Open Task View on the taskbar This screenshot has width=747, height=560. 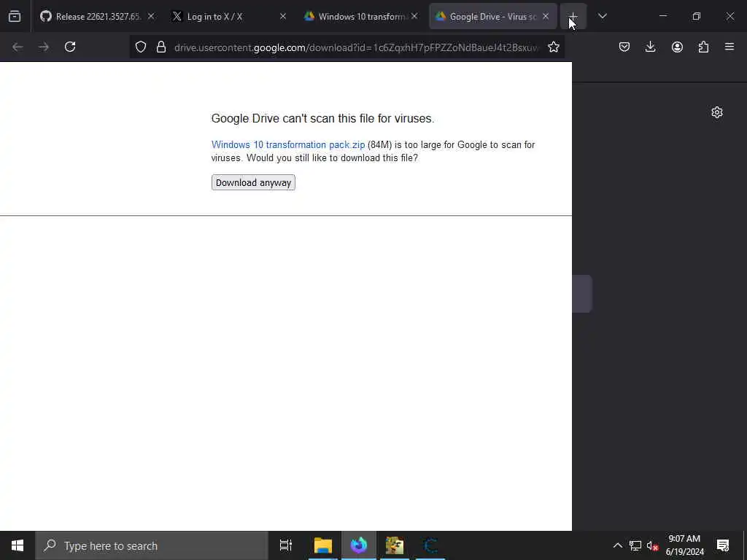pyautogui.click(x=286, y=545)
